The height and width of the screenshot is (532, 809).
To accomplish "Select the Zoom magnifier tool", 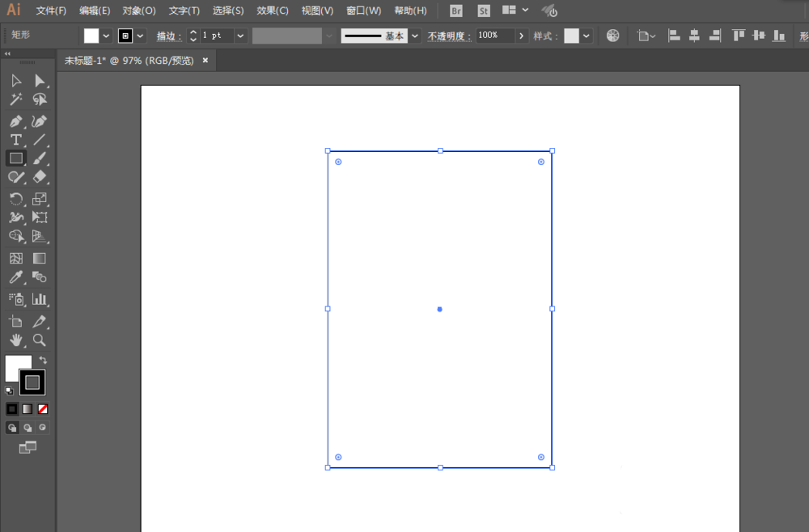I will (x=39, y=340).
